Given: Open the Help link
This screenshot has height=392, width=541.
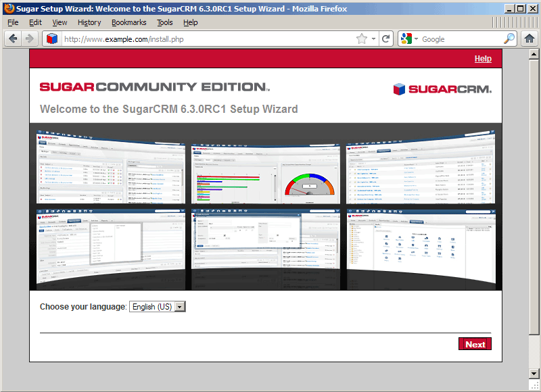Looking at the screenshot, I should 483,59.
